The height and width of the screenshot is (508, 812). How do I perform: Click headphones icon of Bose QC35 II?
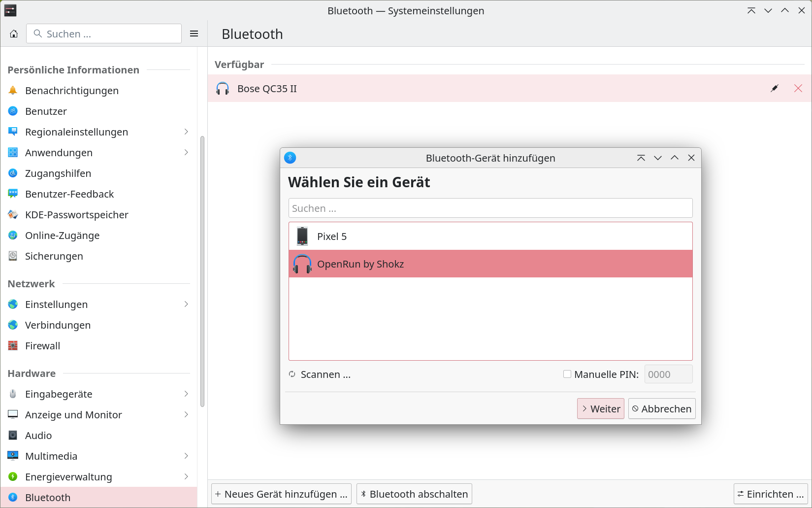[x=223, y=89]
